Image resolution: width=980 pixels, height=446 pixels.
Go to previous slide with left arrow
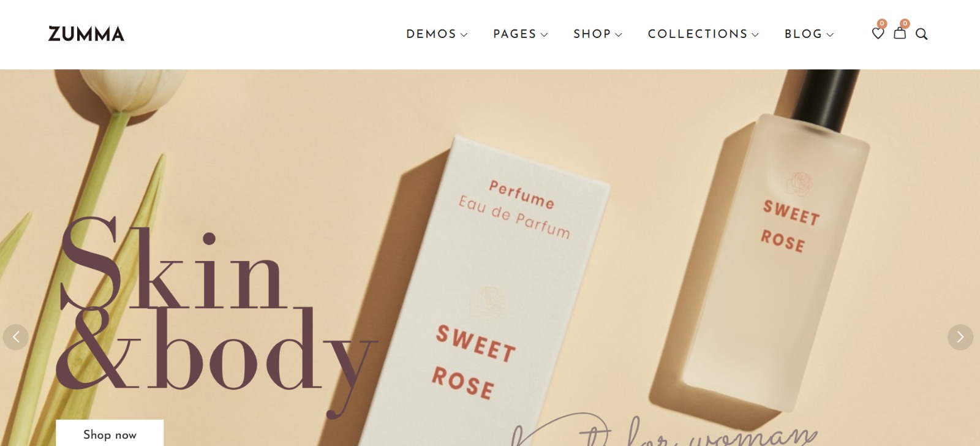coord(16,337)
